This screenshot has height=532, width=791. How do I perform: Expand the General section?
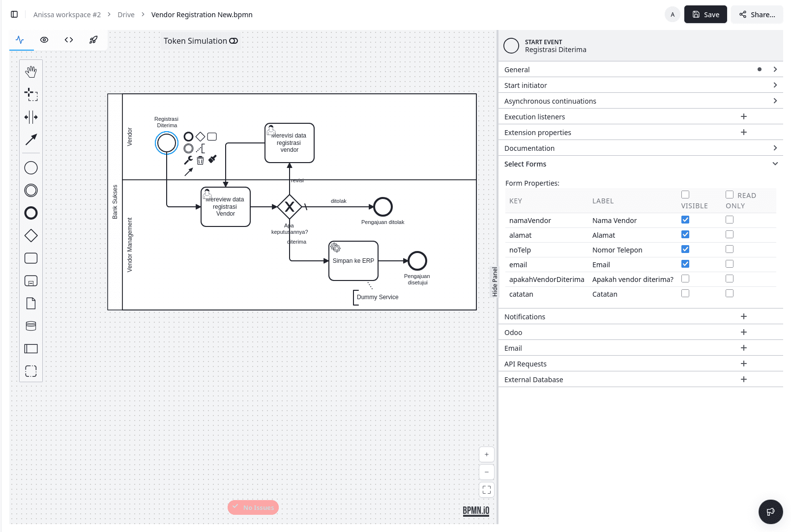point(775,70)
